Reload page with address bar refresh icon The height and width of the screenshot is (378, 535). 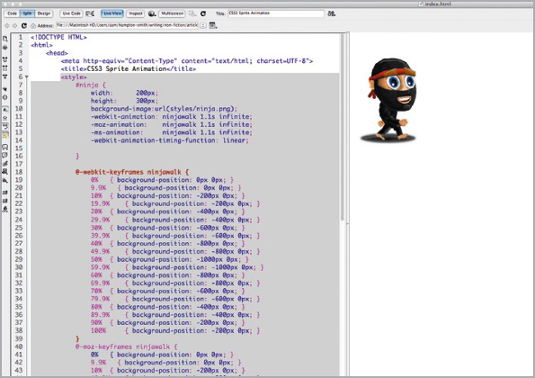pyautogui.click(x=24, y=26)
